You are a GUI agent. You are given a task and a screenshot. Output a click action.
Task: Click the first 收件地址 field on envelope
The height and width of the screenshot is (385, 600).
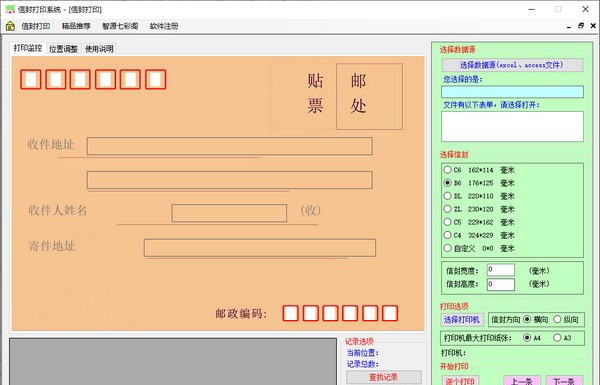[x=230, y=146]
